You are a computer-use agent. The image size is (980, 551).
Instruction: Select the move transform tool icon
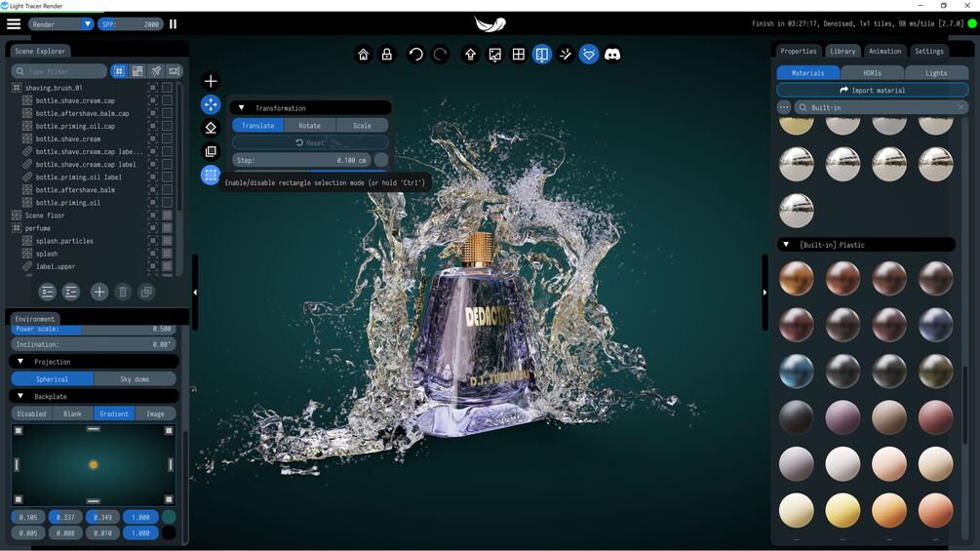(x=211, y=104)
